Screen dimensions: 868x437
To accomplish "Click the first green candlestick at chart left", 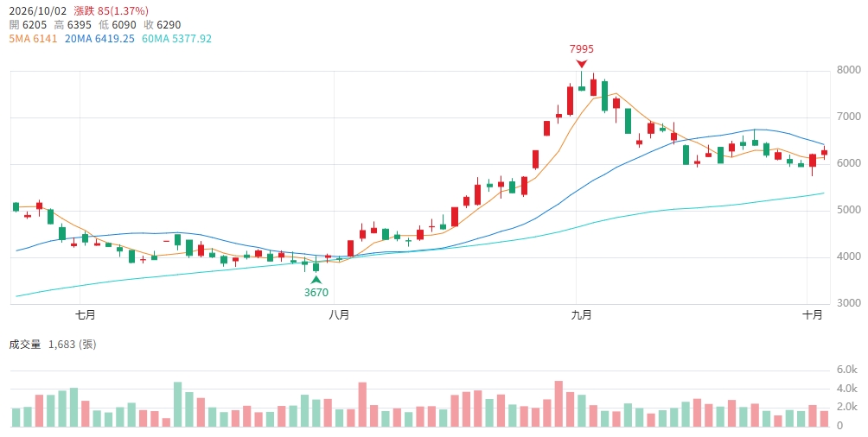I will [16, 207].
